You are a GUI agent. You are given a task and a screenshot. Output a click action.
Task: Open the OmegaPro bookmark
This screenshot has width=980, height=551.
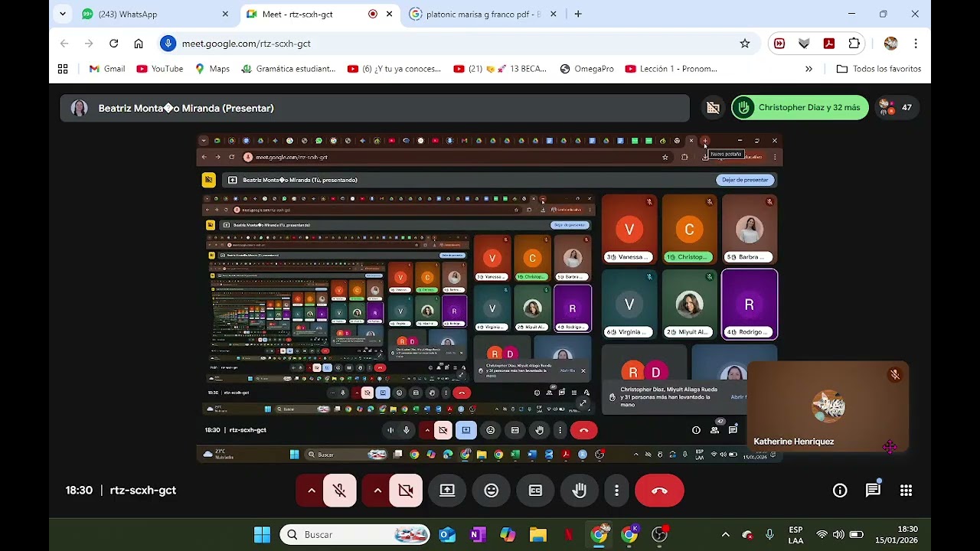point(586,69)
